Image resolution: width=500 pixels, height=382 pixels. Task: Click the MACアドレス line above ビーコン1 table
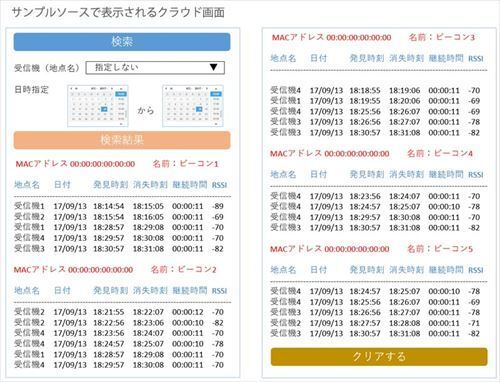75,164
